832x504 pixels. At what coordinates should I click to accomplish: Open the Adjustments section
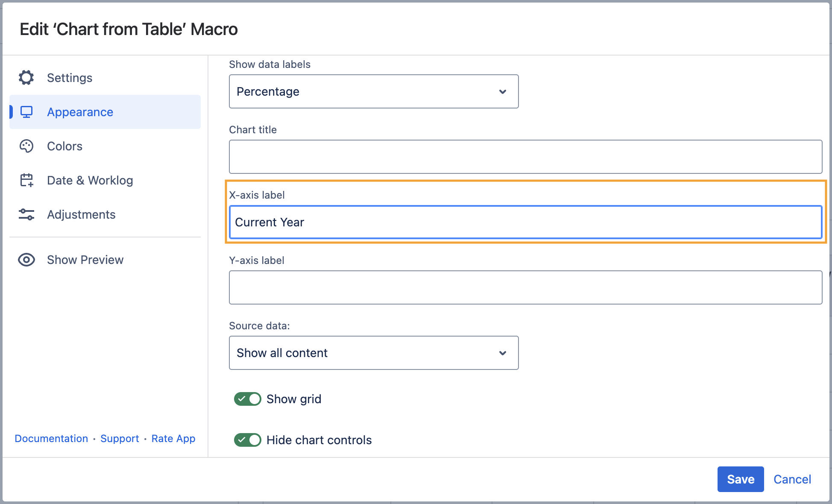click(x=81, y=214)
